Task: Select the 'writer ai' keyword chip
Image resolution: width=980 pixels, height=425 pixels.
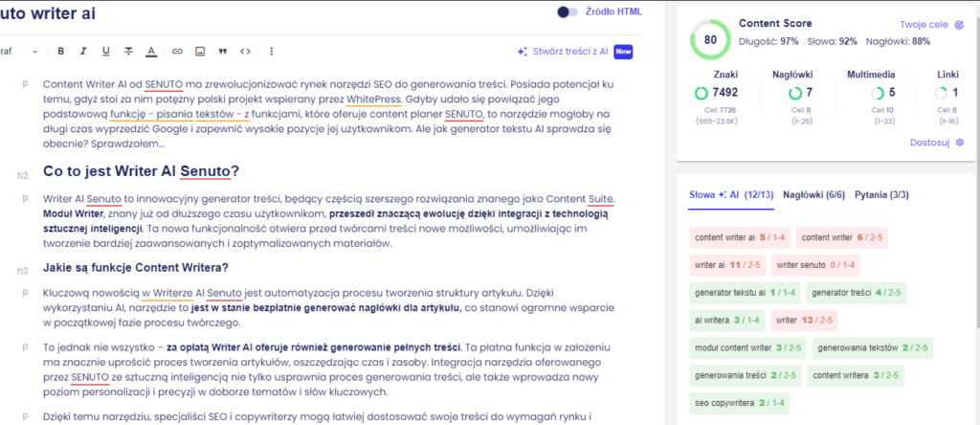Action: point(727,265)
